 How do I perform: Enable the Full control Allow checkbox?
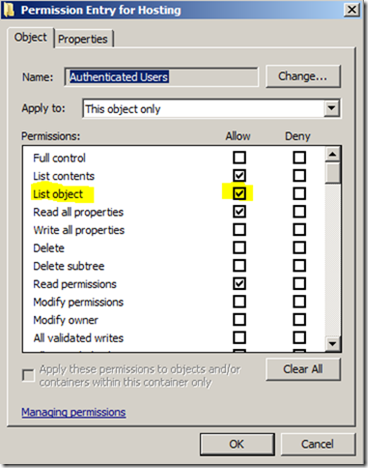239,157
